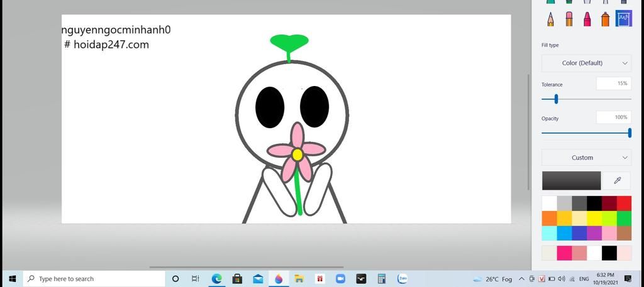Choose the beige custom color swatch

point(549,253)
